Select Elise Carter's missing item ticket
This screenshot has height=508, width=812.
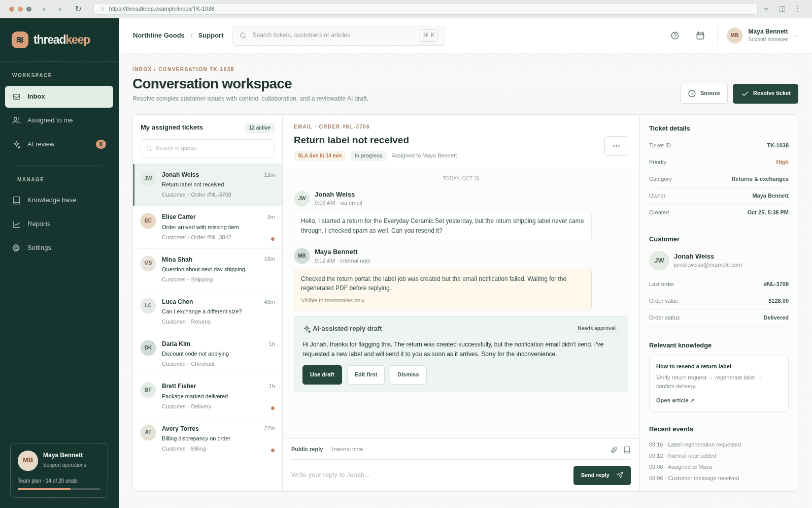coord(208,227)
